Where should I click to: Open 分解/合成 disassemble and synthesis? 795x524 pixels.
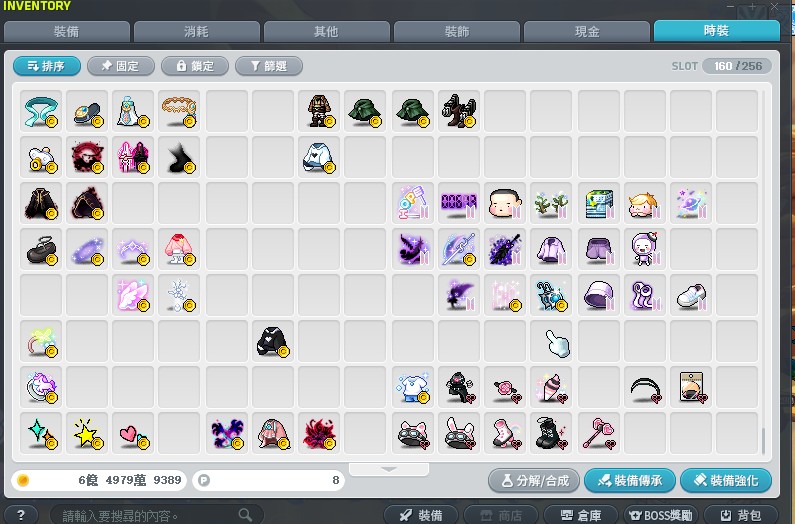[x=534, y=481]
